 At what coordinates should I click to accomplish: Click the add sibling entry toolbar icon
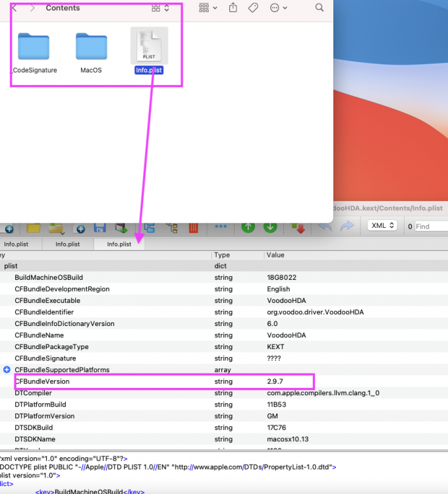point(150,228)
